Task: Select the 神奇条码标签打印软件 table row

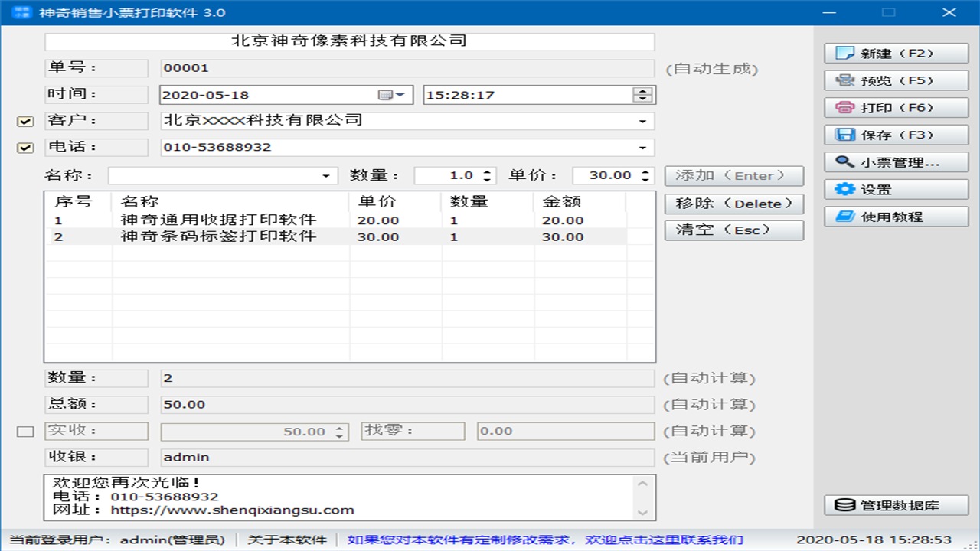Action: [x=218, y=237]
